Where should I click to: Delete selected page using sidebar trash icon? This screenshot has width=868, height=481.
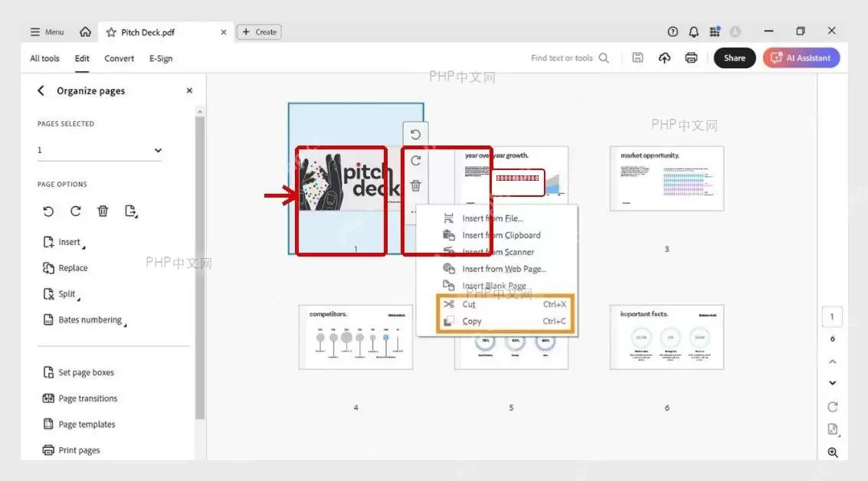click(x=103, y=211)
